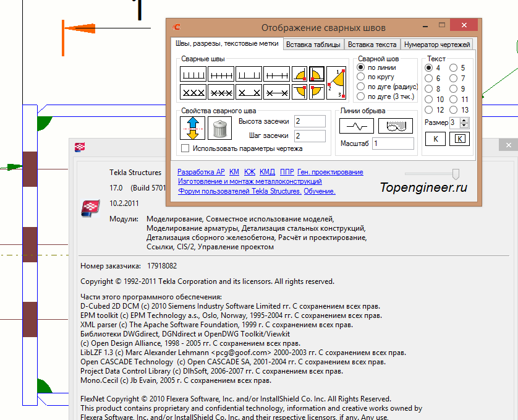
Task: Select the dense XXX weld seam icon
Action: (x=193, y=92)
